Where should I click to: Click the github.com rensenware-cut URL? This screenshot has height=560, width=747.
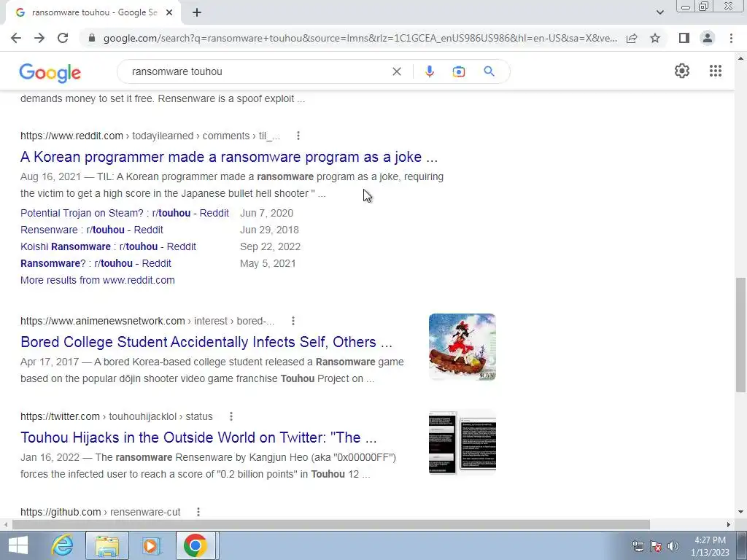pos(100,512)
